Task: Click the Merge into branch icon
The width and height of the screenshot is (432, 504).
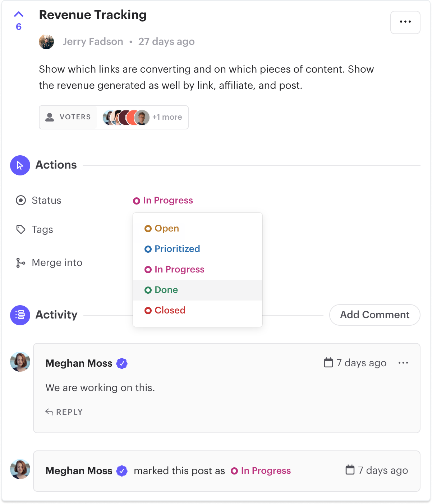Action: pyautogui.click(x=20, y=263)
